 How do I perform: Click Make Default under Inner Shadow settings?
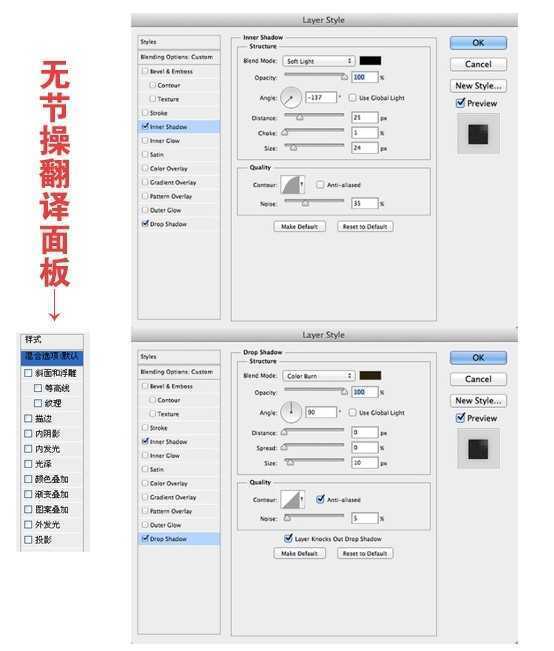[x=299, y=227]
